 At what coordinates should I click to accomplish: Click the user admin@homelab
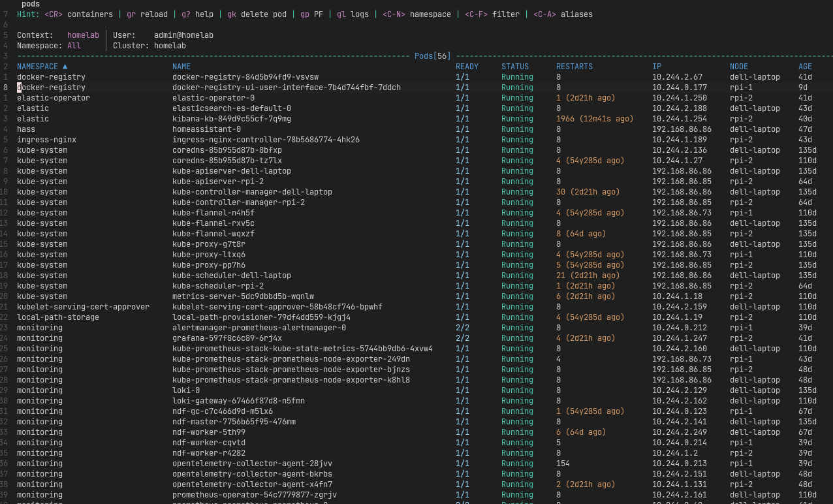183,35
